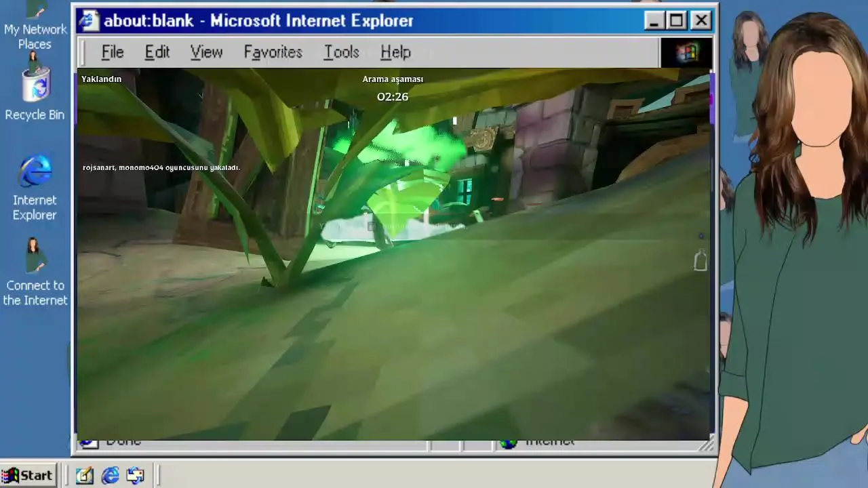The height and width of the screenshot is (488, 868).
Task: Open the Favorites menu
Action: tap(273, 52)
